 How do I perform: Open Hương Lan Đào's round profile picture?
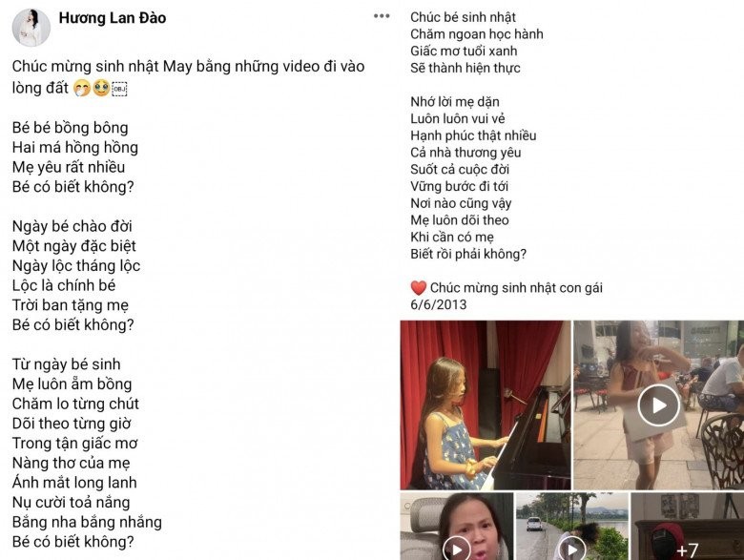[x=31, y=28]
